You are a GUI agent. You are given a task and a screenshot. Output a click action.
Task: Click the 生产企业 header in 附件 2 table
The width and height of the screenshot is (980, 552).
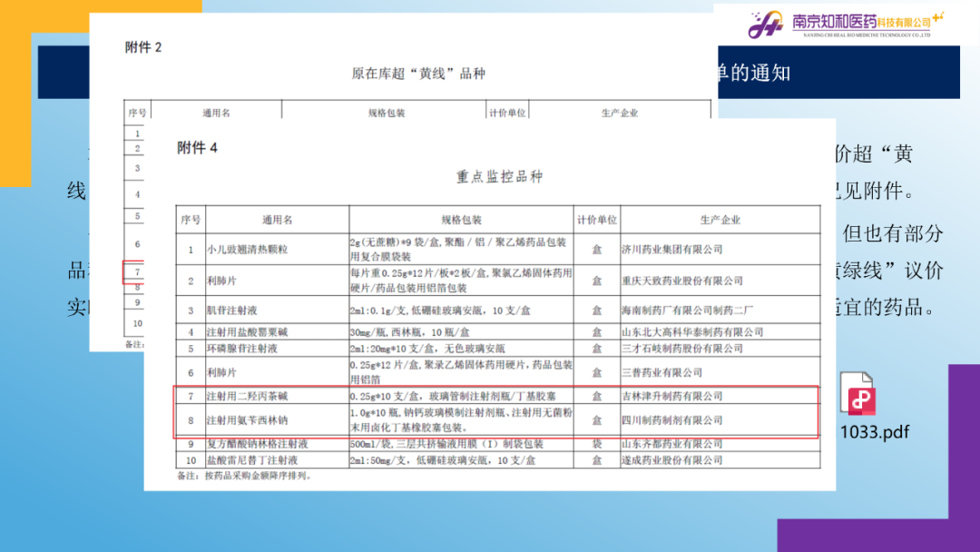[620, 113]
